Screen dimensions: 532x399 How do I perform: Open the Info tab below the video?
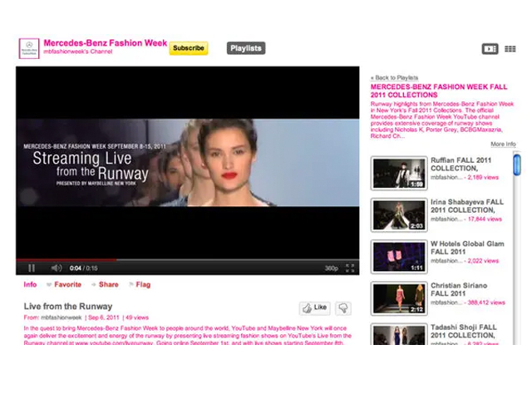[x=30, y=284]
